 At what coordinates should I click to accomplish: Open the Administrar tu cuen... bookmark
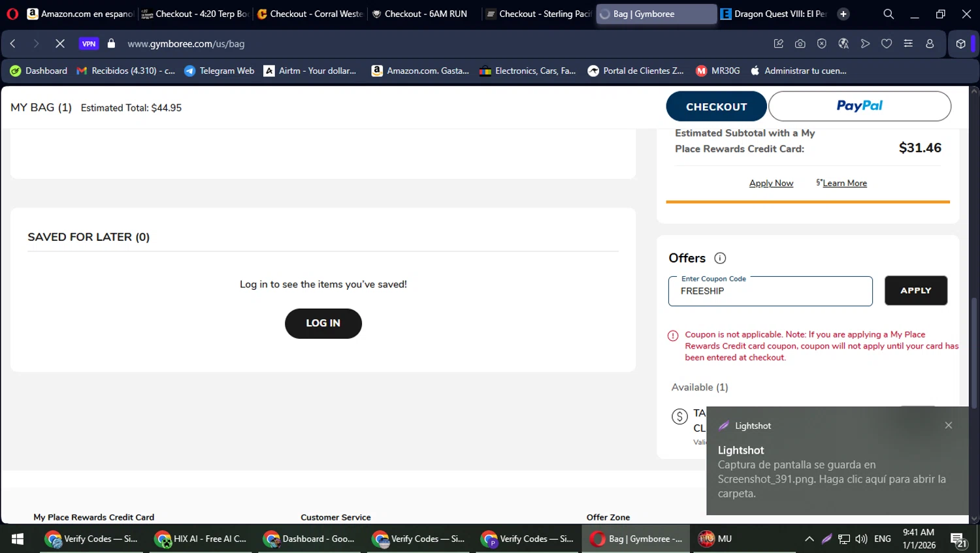pos(798,71)
